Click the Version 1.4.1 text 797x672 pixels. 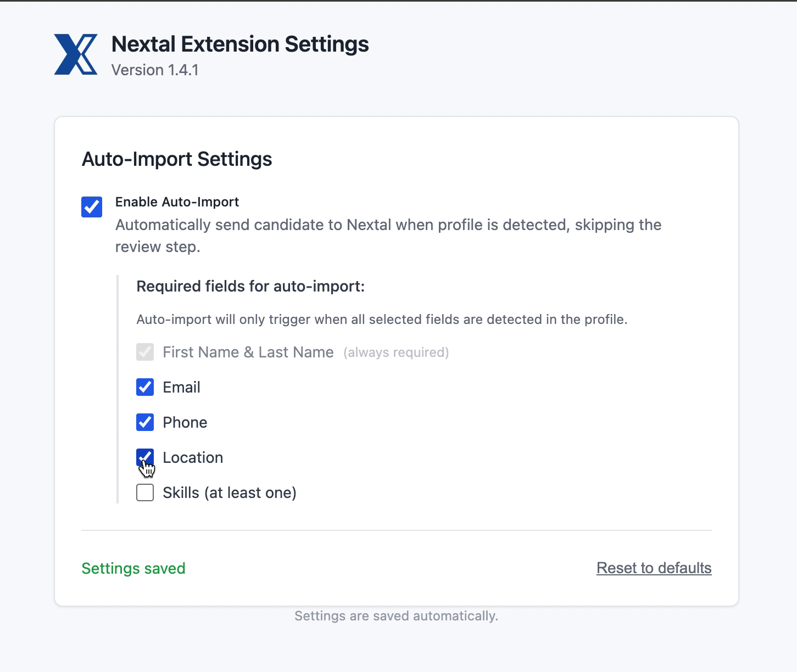[154, 70]
